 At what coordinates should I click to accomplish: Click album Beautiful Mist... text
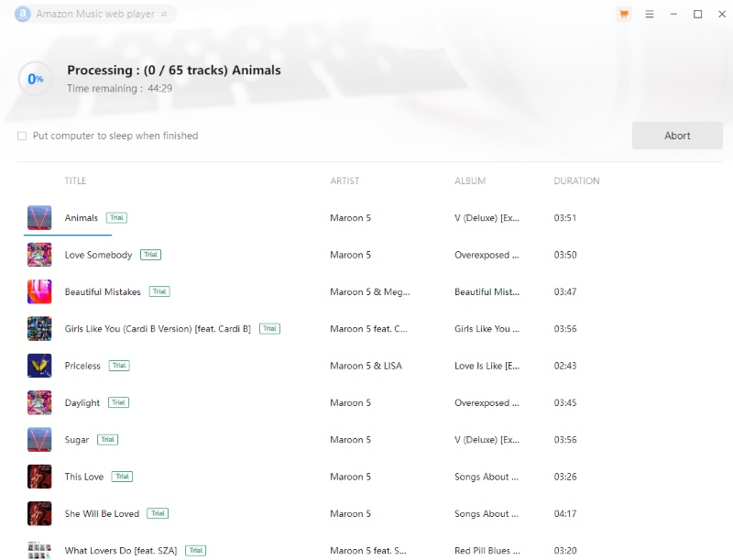487,291
